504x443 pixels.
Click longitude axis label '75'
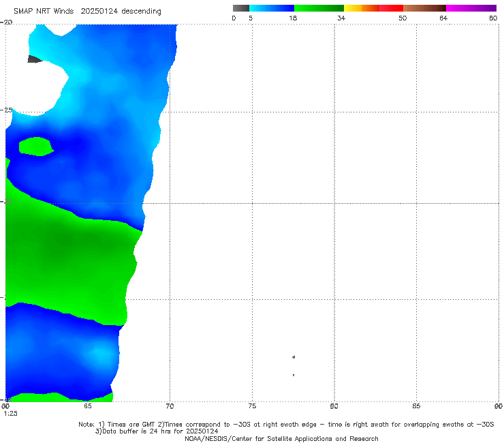click(x=252, y=406)
